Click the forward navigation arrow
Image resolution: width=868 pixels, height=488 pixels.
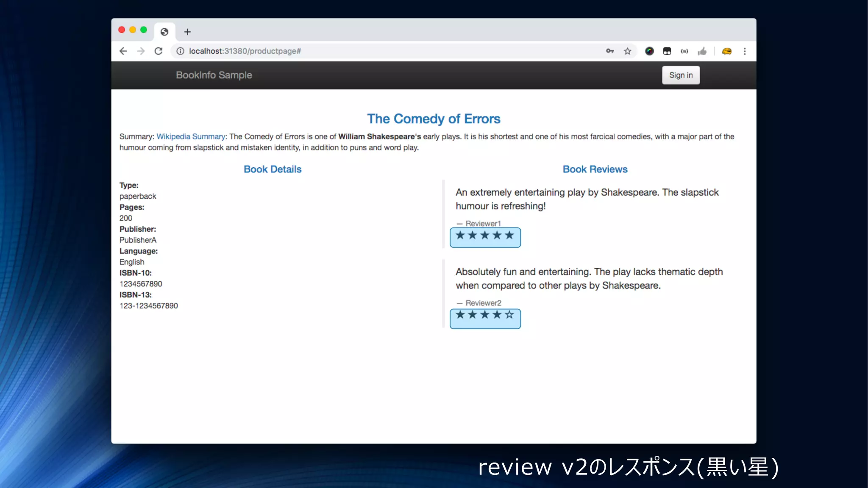[x=141, y=51]
